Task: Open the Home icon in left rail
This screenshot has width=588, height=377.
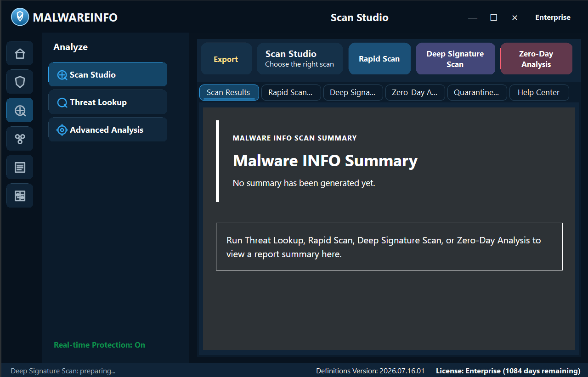Action: click(x=20, y=54)
